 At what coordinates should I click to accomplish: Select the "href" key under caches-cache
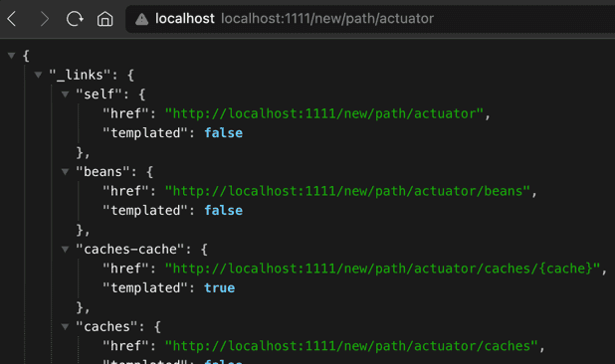[x=125, y=269]
